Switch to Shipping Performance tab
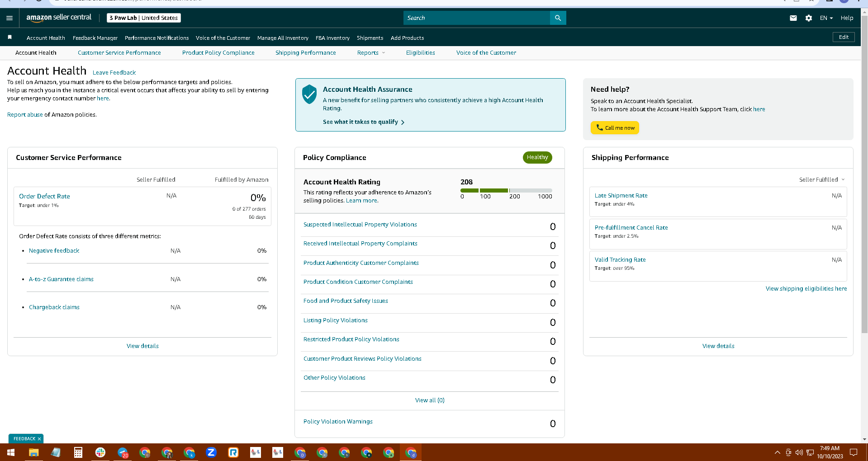This screenshot has width=868, height=461. [x=306, y=53]
